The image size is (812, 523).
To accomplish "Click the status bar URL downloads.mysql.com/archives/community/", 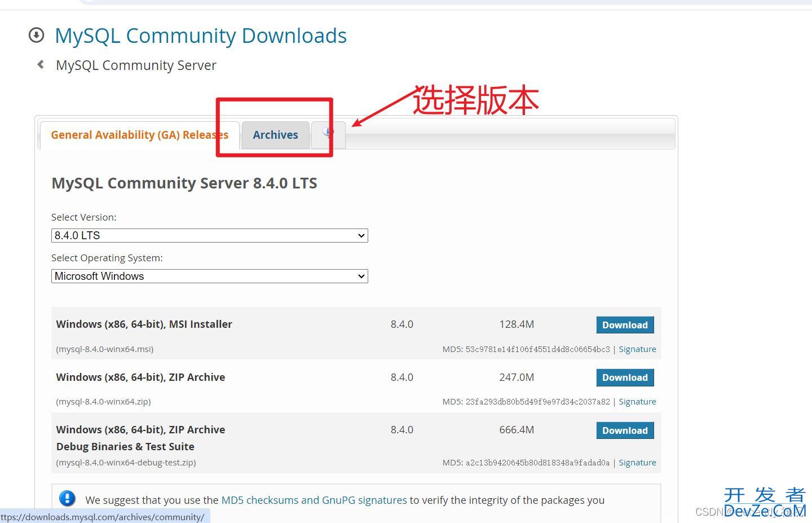I will [x=103, y=517].
